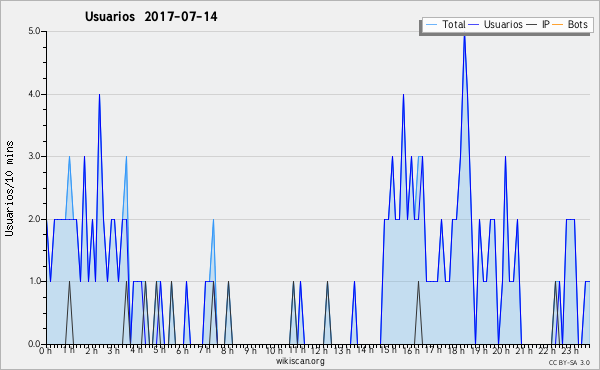Click the x-axis label '14 h'
The image size is (600, 370).
coord(365,350)
